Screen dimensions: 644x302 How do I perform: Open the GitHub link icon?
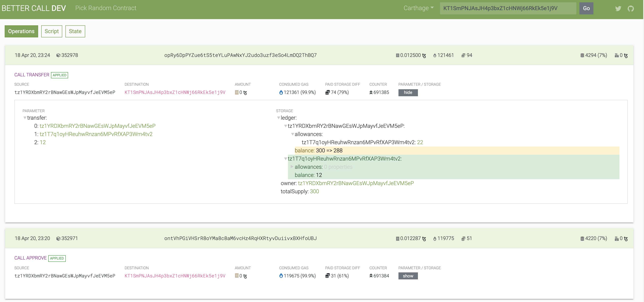631,9
